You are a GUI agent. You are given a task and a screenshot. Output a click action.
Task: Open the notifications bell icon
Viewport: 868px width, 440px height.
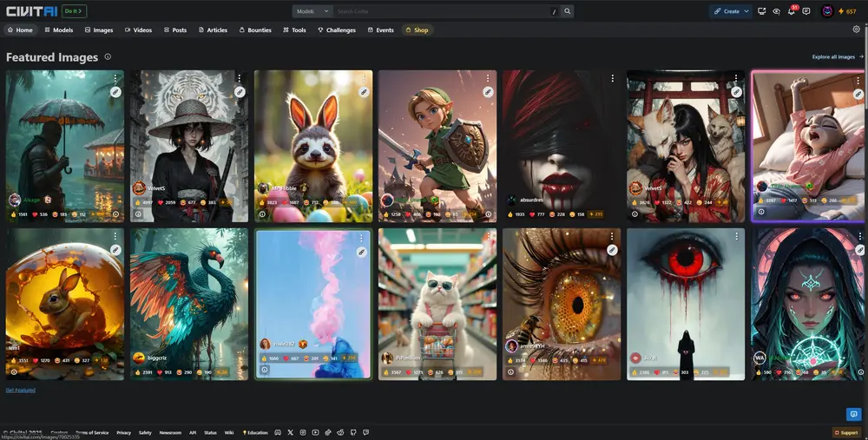791,11
